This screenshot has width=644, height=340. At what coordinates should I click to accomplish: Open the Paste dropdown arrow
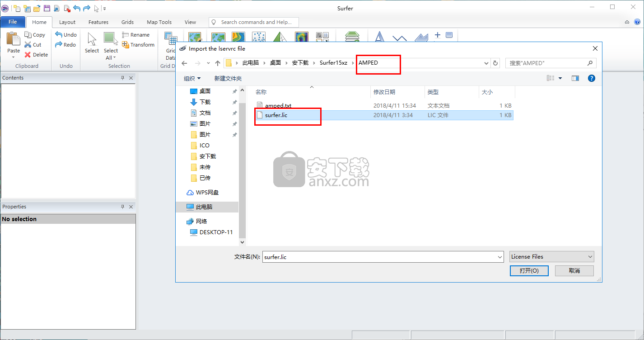(x=13, y=57)
